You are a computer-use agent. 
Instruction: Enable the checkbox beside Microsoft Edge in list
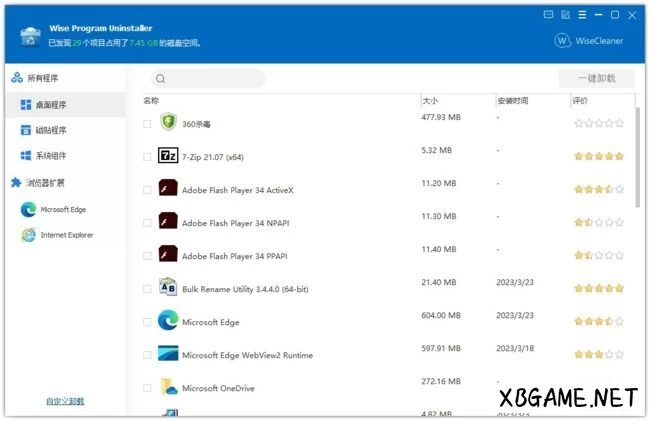[147, 322]
